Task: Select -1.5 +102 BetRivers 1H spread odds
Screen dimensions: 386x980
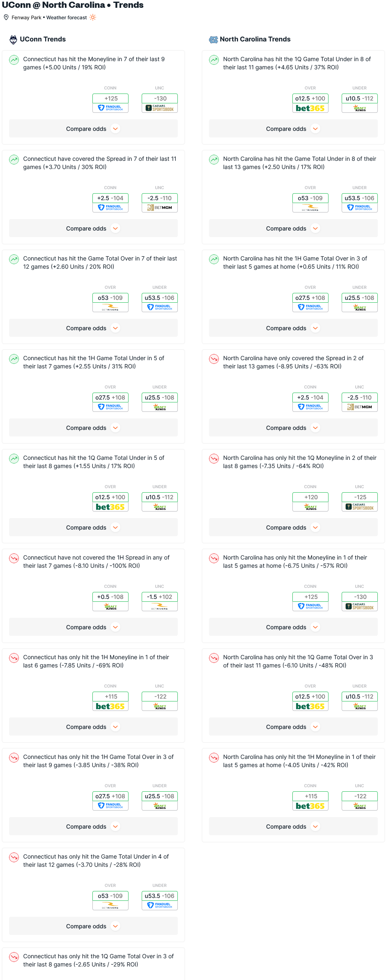Action: pyautogui.click(x=160, y=601)
